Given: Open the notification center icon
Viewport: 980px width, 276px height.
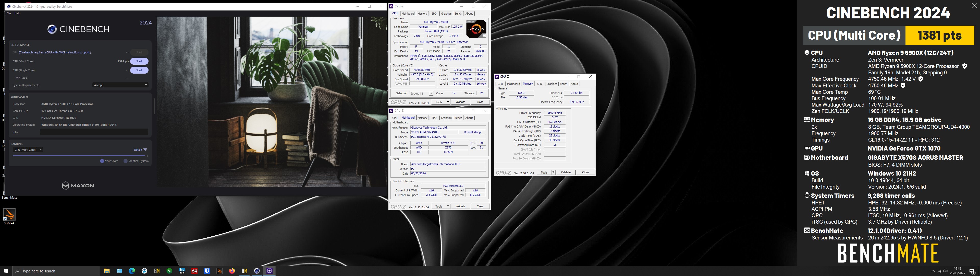Looking at the screenshot, I should [x=972, y=271].
